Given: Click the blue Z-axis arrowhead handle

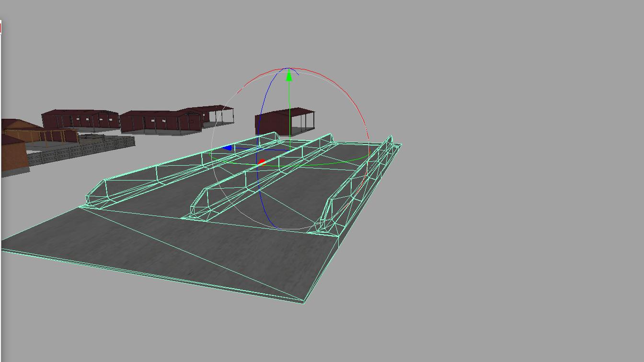Looking at the screenshot, I should coord(228,148).
